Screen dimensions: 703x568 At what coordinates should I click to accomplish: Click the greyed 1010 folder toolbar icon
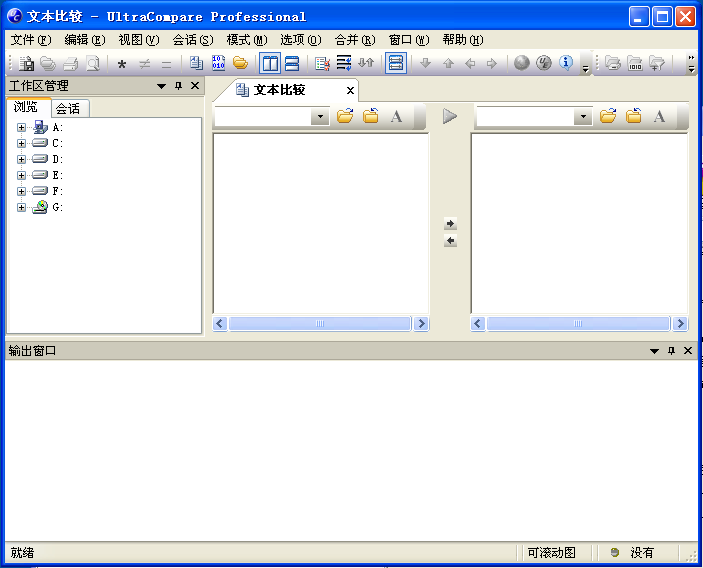635,63
